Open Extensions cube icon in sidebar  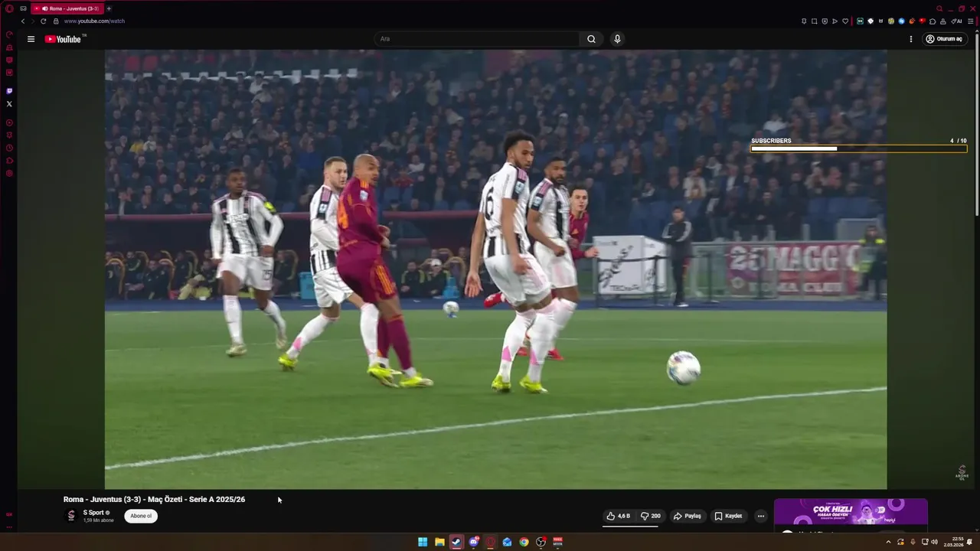point(9,161)
